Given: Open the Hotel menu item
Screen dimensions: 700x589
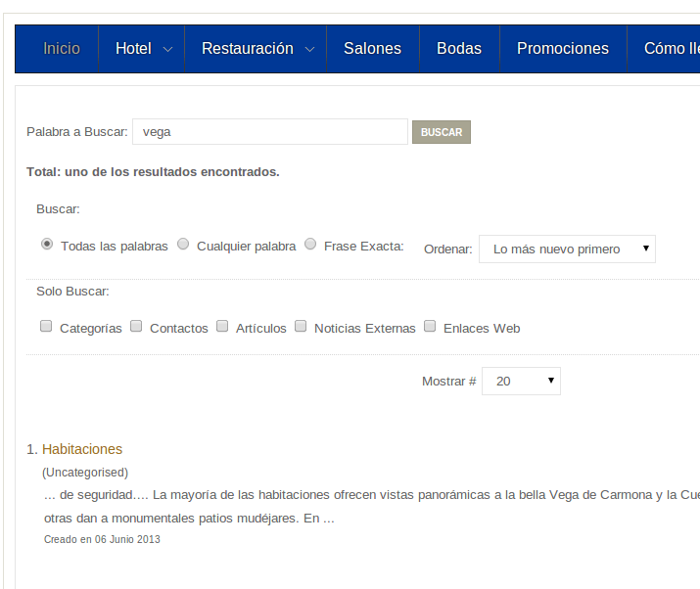Looking at the screenshot, I should 133,48.
